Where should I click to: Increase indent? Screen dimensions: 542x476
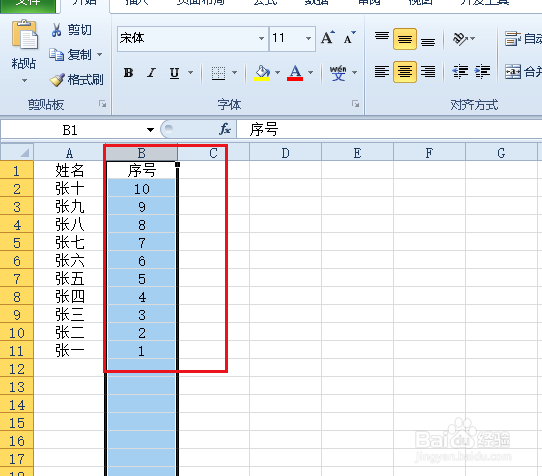482,72
